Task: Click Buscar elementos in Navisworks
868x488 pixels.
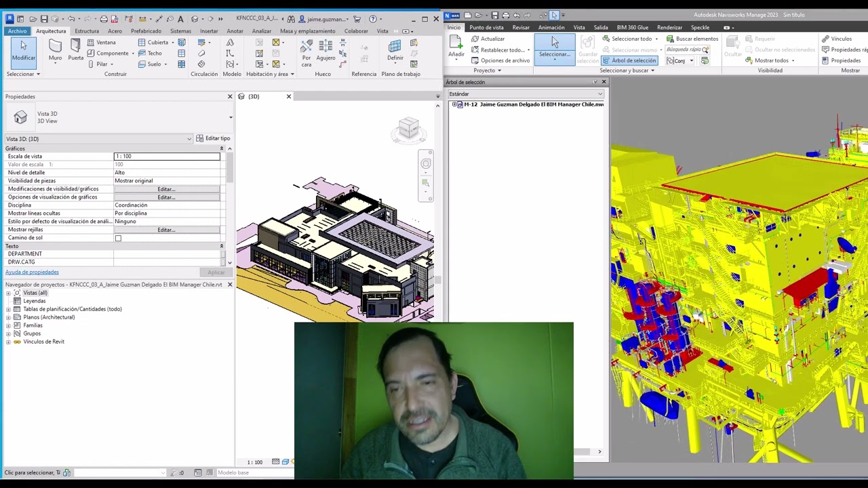Action: click(x=692, y=39)
